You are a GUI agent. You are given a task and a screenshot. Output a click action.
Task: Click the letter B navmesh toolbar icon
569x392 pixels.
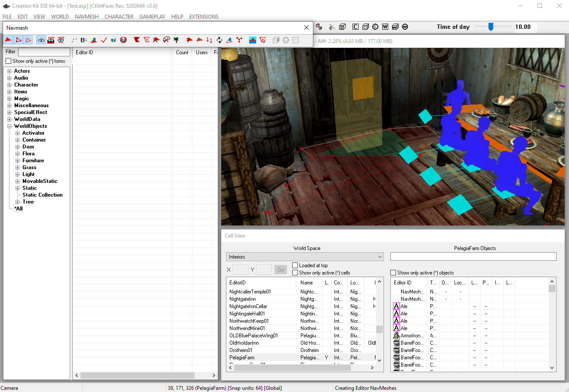coord(83,40)
